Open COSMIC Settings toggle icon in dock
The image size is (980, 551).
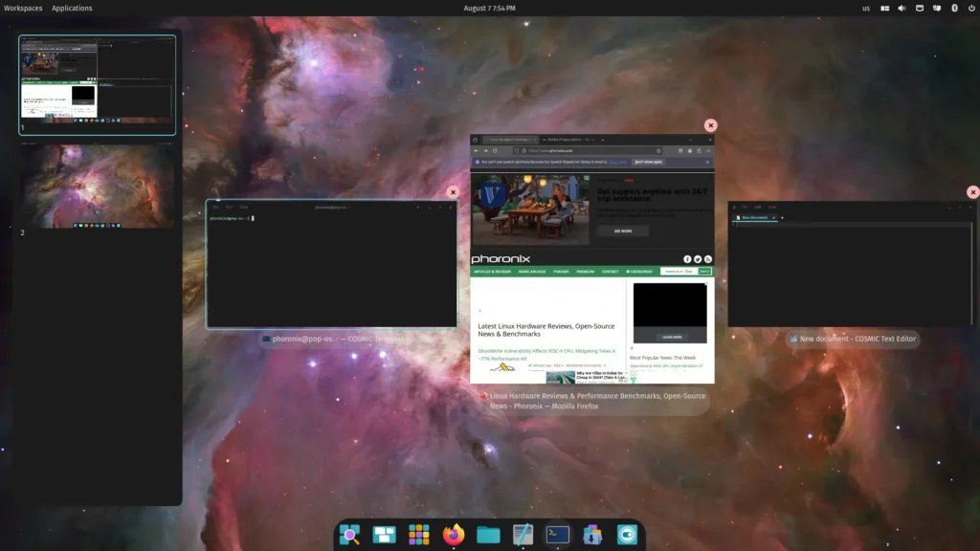[627, 535]
